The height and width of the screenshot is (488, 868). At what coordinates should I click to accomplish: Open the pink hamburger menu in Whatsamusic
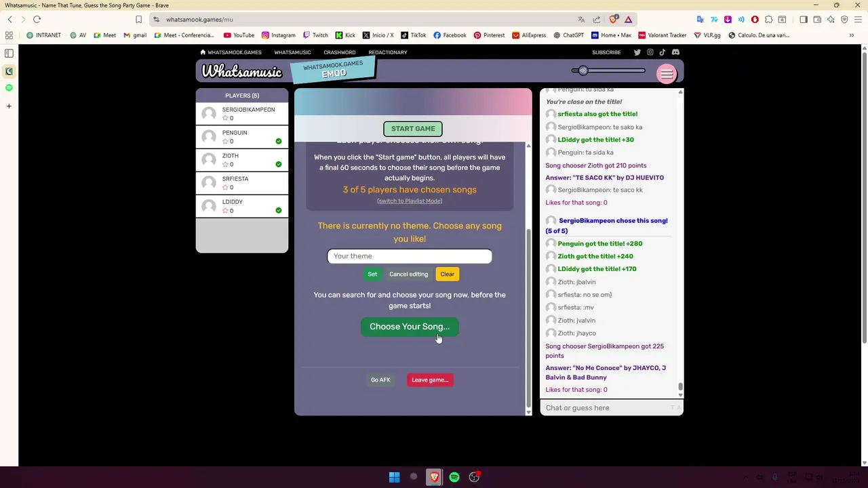point(667,74)
